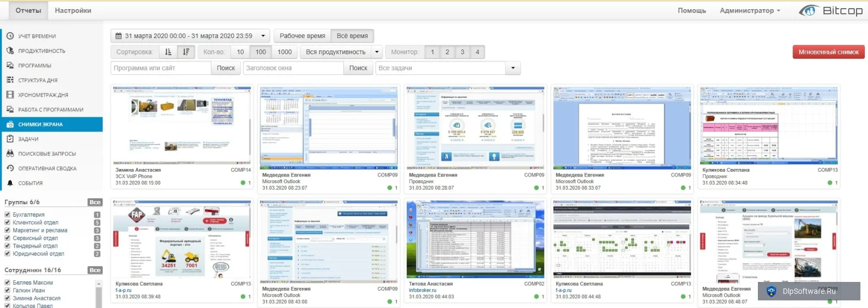This screenshot has width=868, height=308.
Task: Toggle the Юридический отдел checkbox
Action: pyautogui.click(x=8, y=254)
